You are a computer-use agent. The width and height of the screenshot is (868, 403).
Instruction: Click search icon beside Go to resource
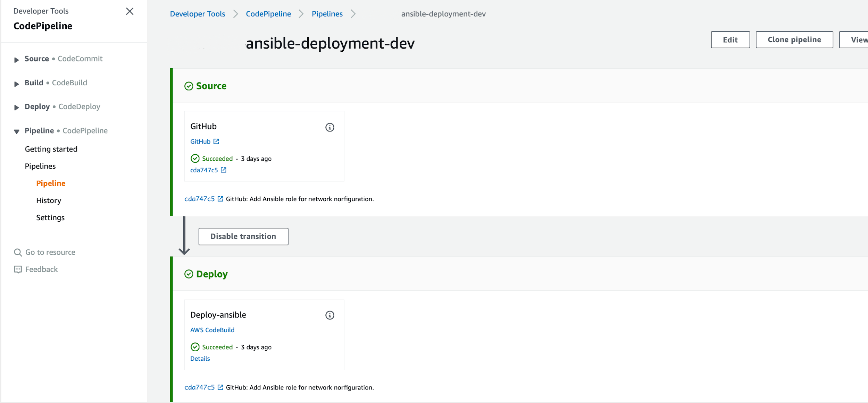coord(18,252)
